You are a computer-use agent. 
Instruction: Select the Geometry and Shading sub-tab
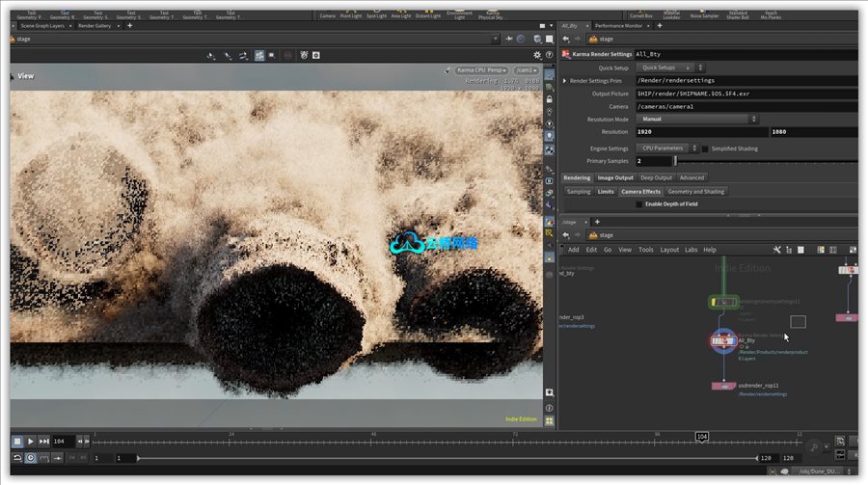pyautogui.click(x=695, y=191)
